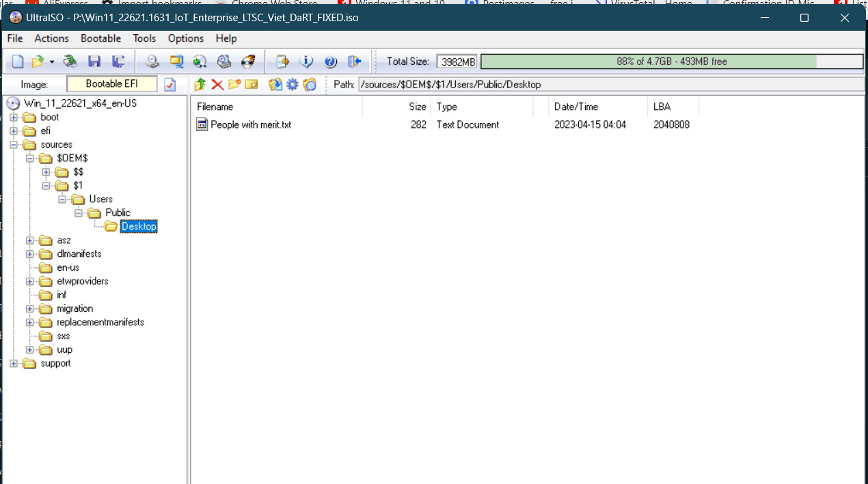
Task: Click the New image toolbar icon
Action: pyautogui.click(x=18, y=62)
